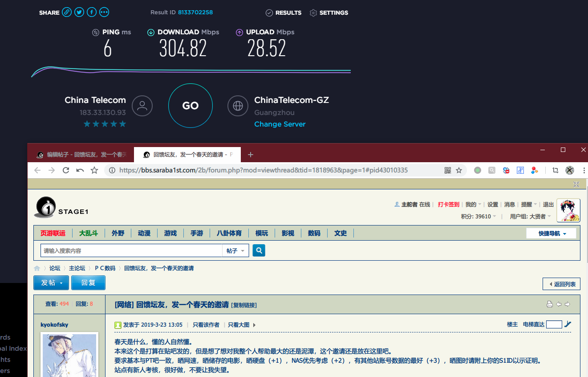588x377 pixels.
Task: Open the 动漫 nav item
Action: [x=144, y=233]
